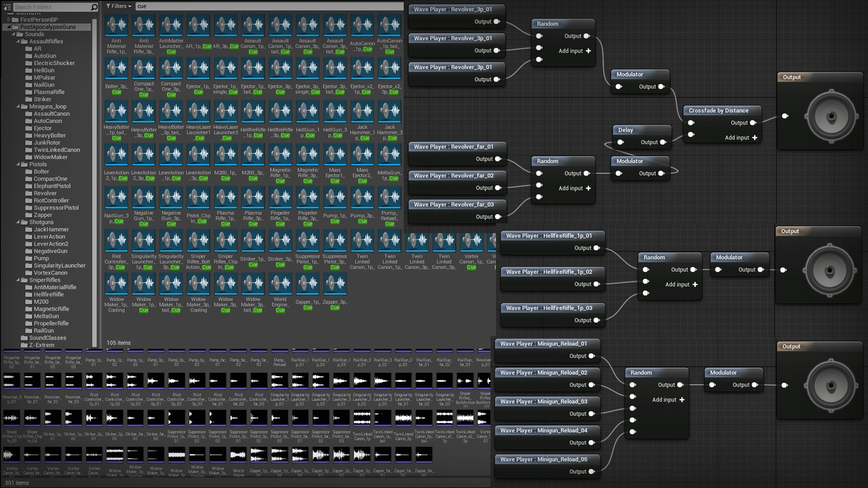Click Add input on Minigun_Reload Random node
This screenshot has width=868, height=488.
click(x=668, y=400)
